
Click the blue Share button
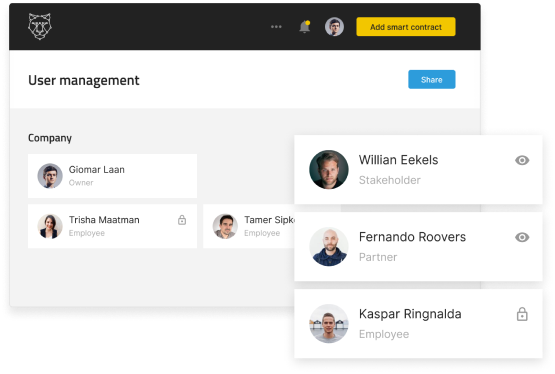[x=431, y=80]
